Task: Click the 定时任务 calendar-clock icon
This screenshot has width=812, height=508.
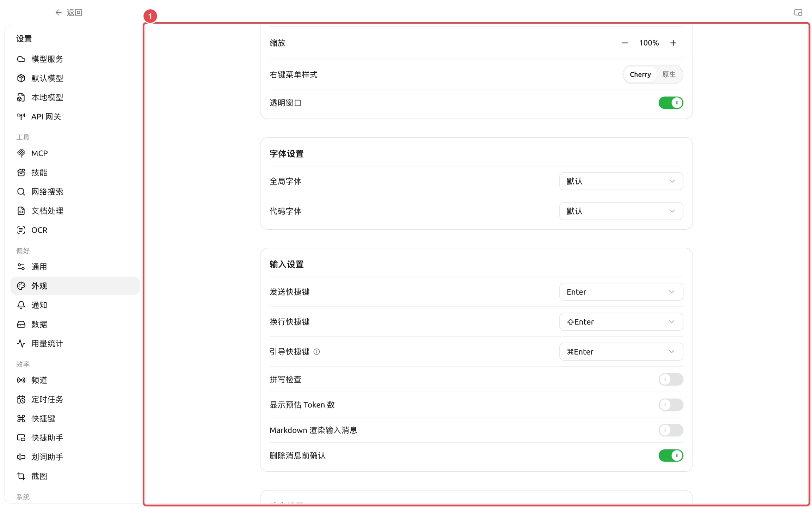Action: (x=21, y=399)
